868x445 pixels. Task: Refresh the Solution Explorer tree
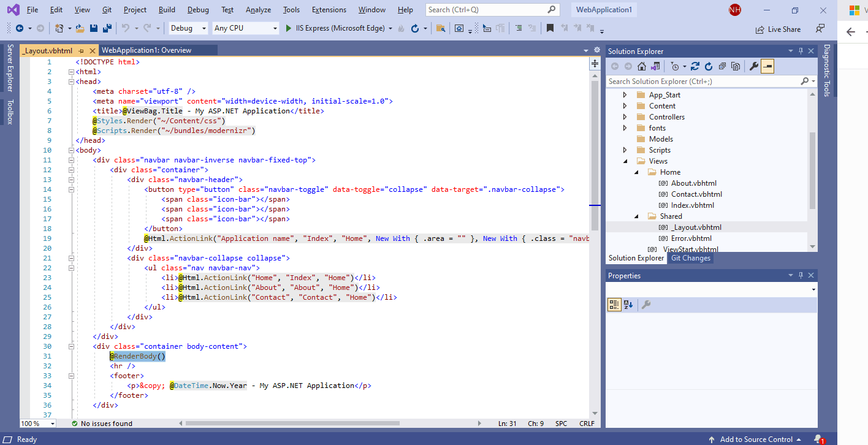pos(709,66)
